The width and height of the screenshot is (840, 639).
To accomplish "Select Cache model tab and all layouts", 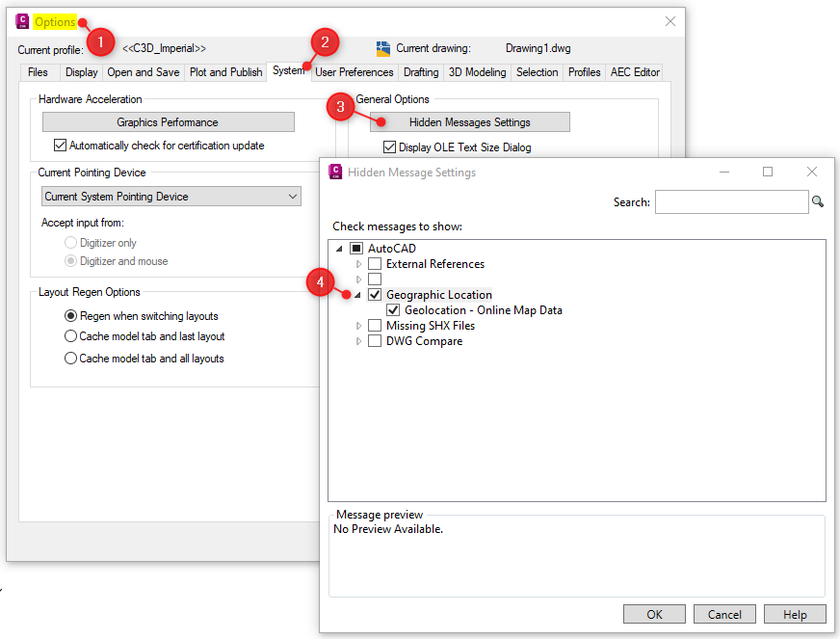I will (70, 359).
